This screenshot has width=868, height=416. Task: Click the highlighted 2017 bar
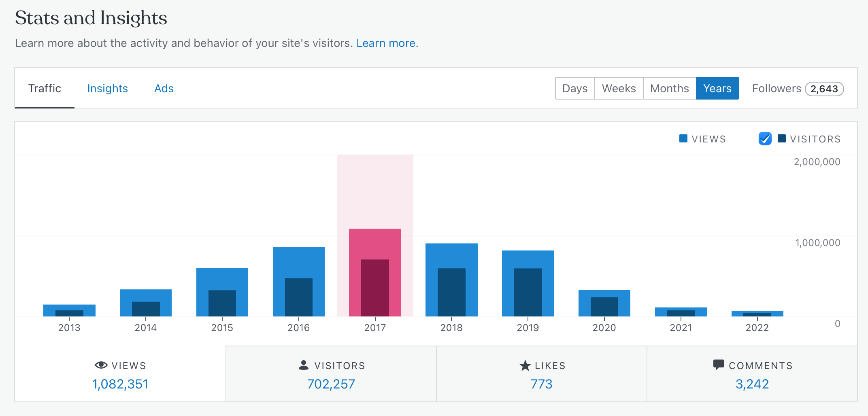pos(375,272)
